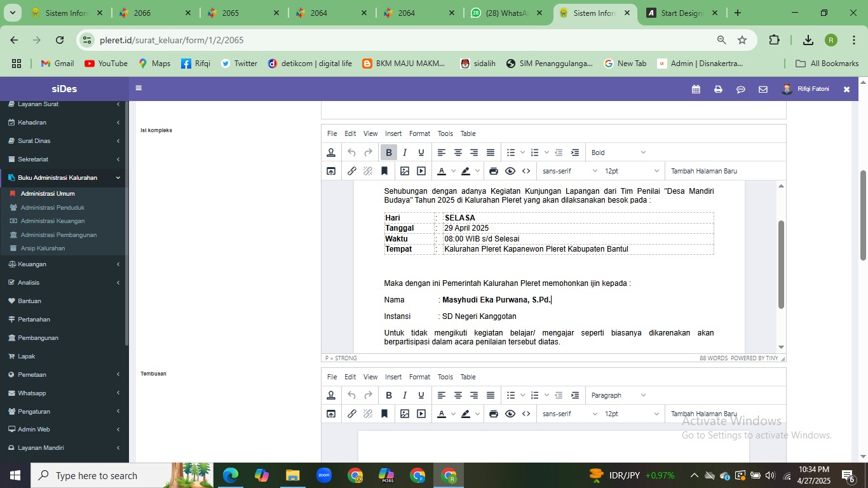The width and height of the screenshot is (868, 488).
Task: Insert link in Isi kompleks editor
Action: [352, 171]
